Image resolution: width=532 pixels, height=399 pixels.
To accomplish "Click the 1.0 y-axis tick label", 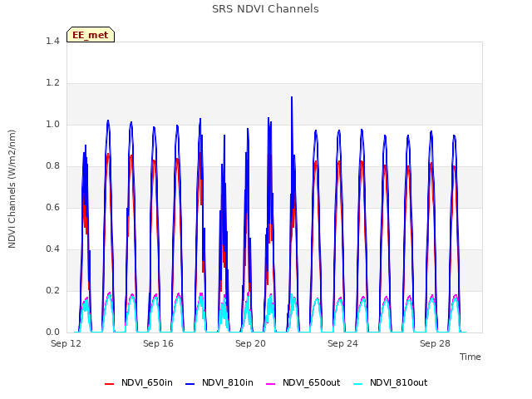I will tap(52, 125).
